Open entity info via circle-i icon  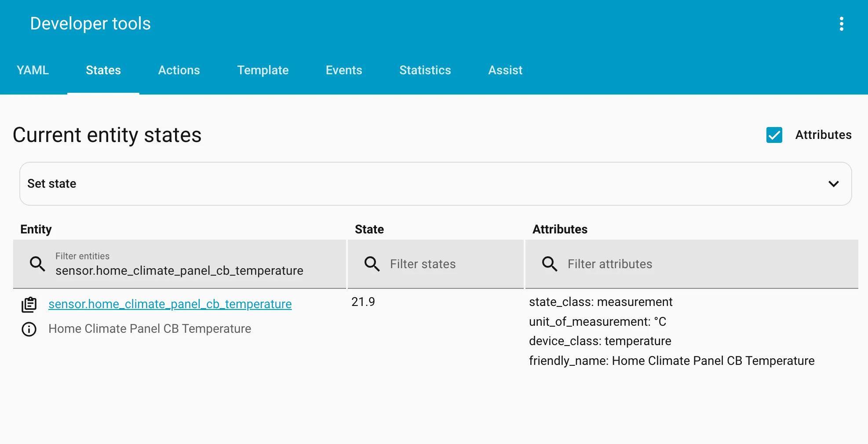[x=29, y=329]
